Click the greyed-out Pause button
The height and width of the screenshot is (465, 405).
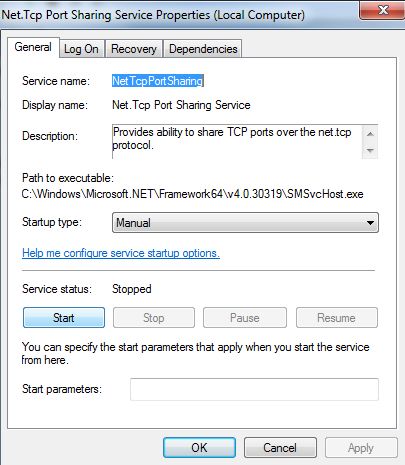click(x=245, y=318)
